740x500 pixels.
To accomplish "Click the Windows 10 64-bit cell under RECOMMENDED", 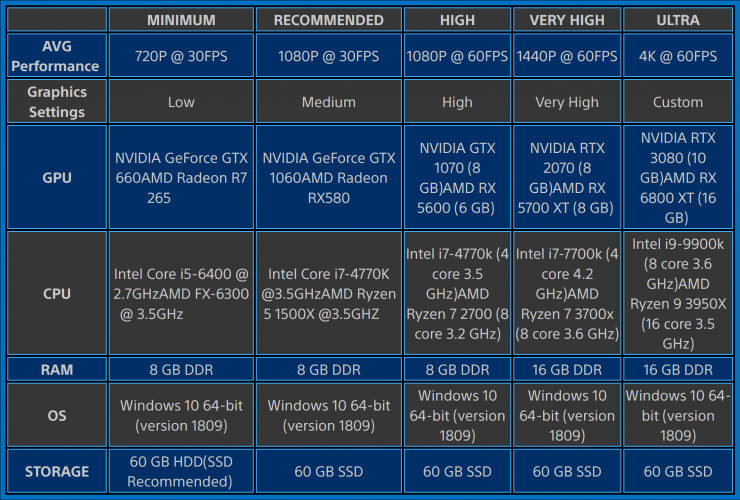I will (328, 415).
